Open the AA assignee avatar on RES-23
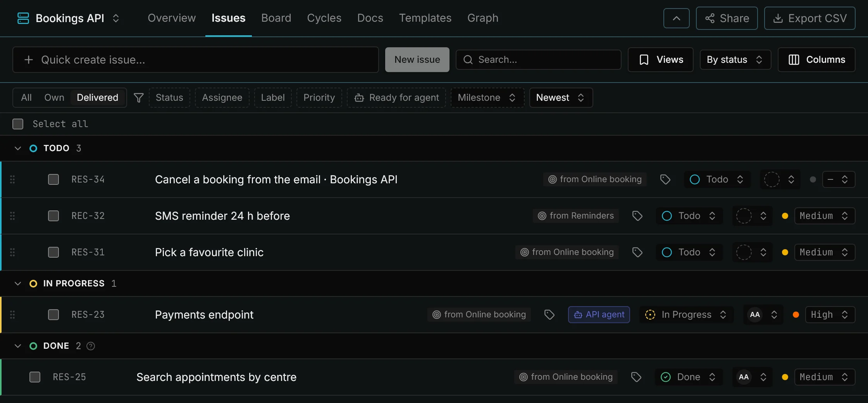Screen dimensions: 868x403 [763, 315]
